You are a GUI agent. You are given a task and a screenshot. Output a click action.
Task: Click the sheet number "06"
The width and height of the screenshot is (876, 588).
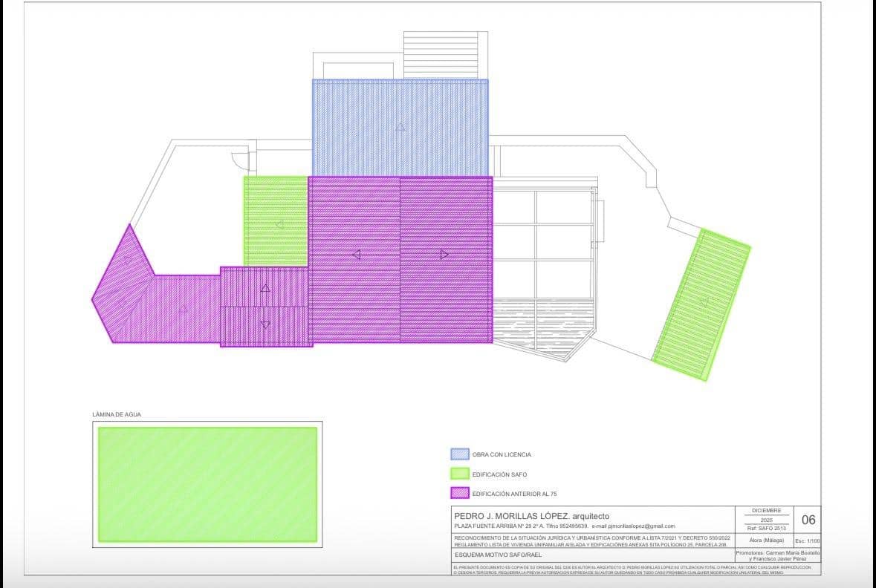click(x=808, y=520)
